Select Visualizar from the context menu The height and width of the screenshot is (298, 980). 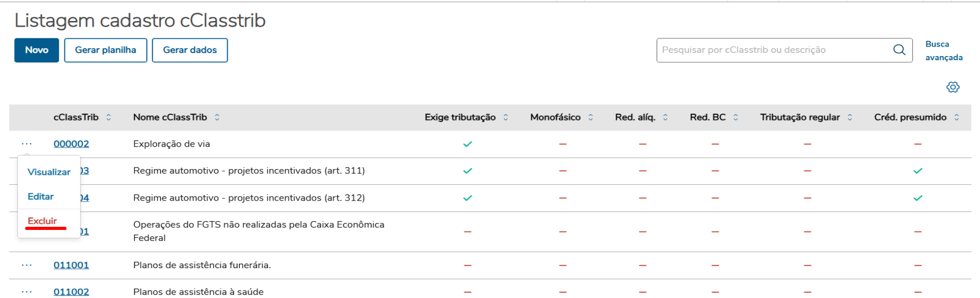click(49, 172)
